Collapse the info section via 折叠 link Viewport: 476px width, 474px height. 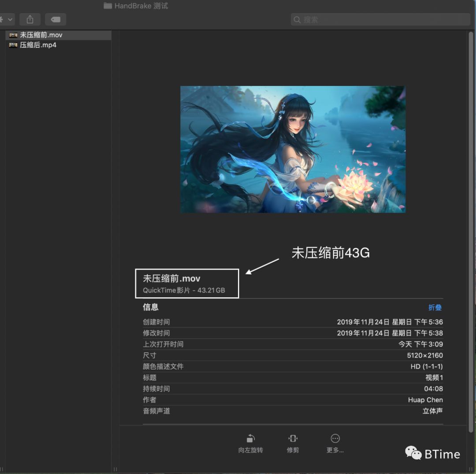(435, 307)
